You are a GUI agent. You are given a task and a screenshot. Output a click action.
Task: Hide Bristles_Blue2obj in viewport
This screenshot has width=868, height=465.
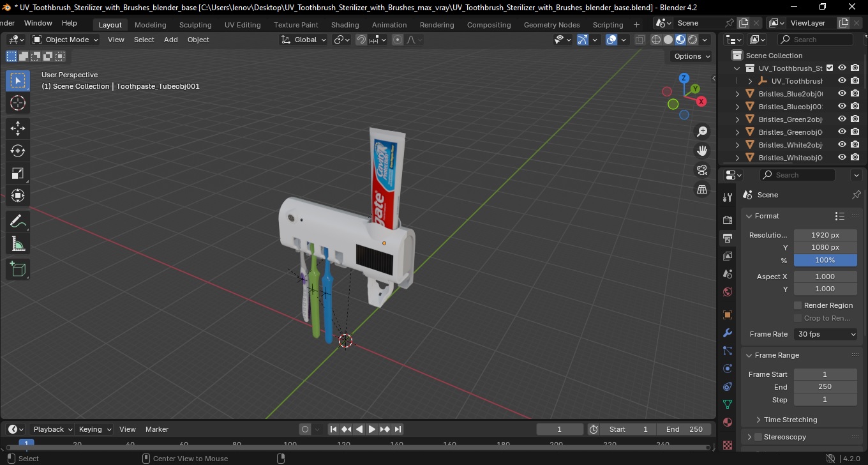tap(842, 93)
